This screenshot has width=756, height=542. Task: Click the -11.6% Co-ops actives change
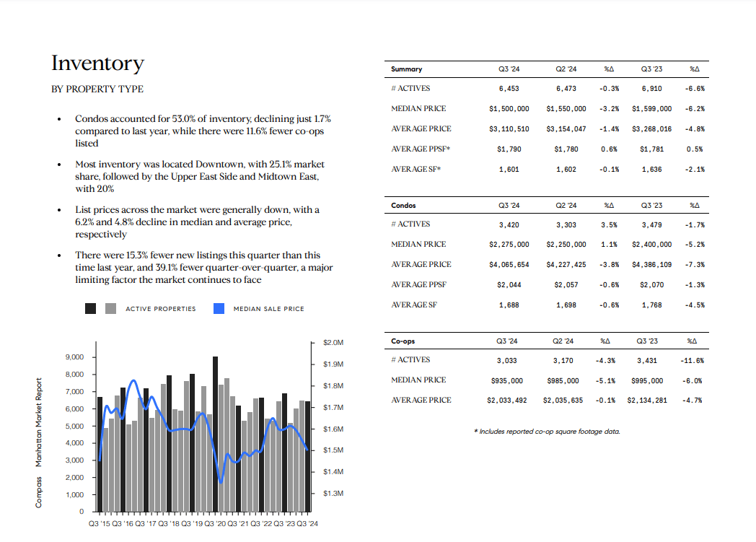[x=692, y=361]
